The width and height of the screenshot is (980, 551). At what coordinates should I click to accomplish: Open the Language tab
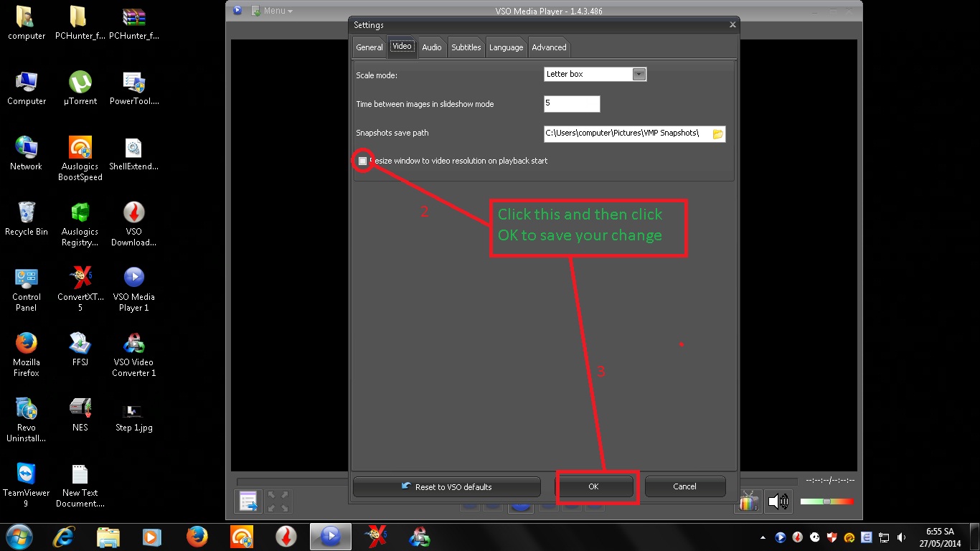click(x=507, y=47)
